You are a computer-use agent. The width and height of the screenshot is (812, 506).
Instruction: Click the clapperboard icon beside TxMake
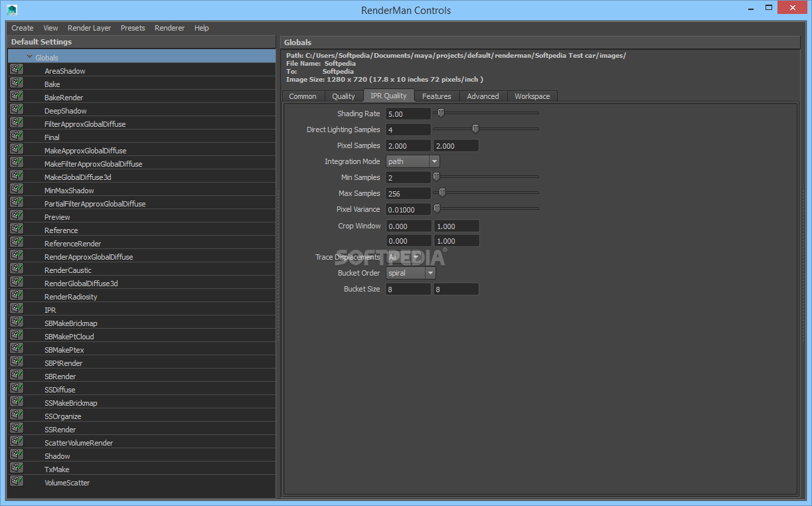point(17,468)
